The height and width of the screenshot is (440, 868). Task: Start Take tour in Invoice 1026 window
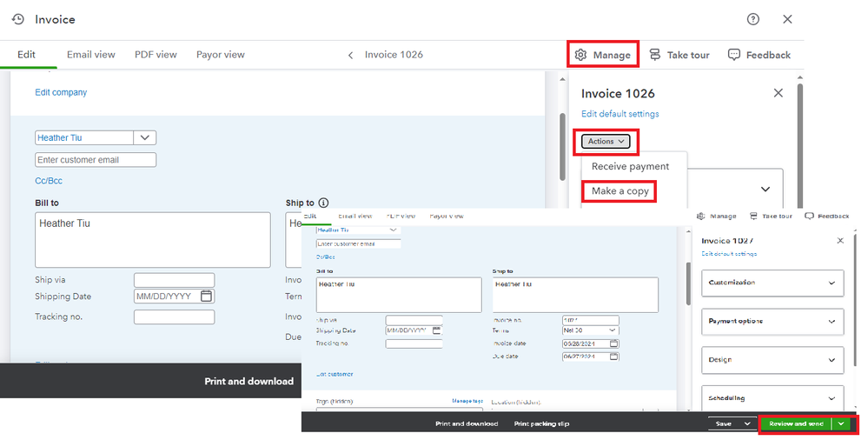pyautogui.click(x=679, y=55)
